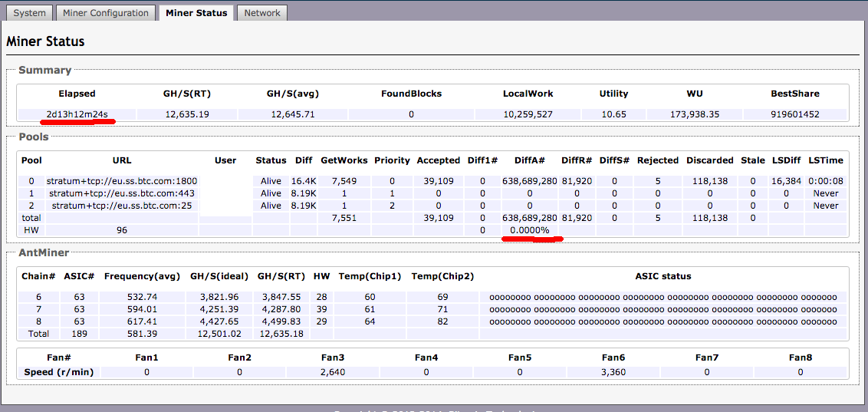Switch to the System tab

[x=30, y=12]
